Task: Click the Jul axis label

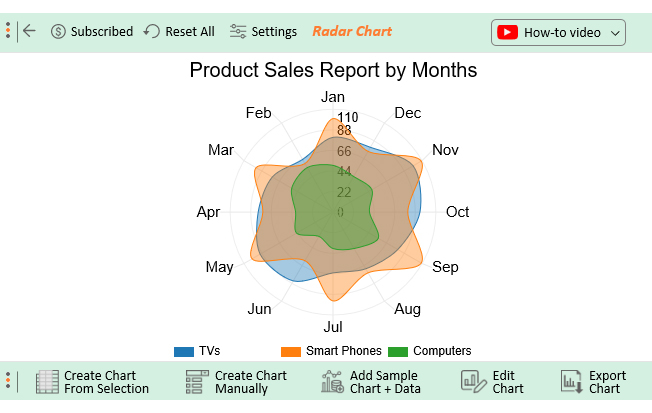Action: click(x=333, y=327)
